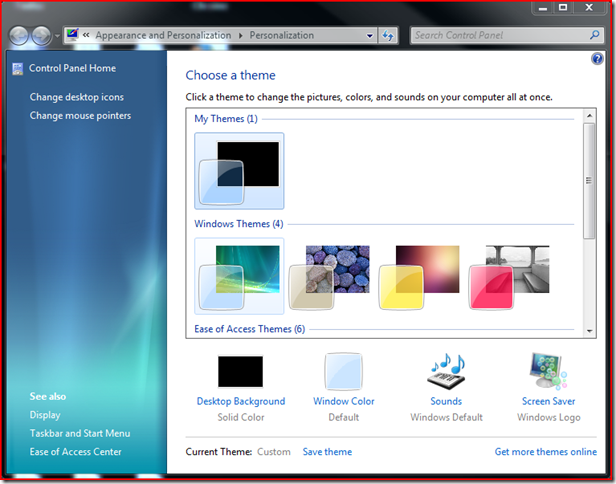Open Display under See also
The width and height of the screenshot is (616, 484).
coord(45,415)
